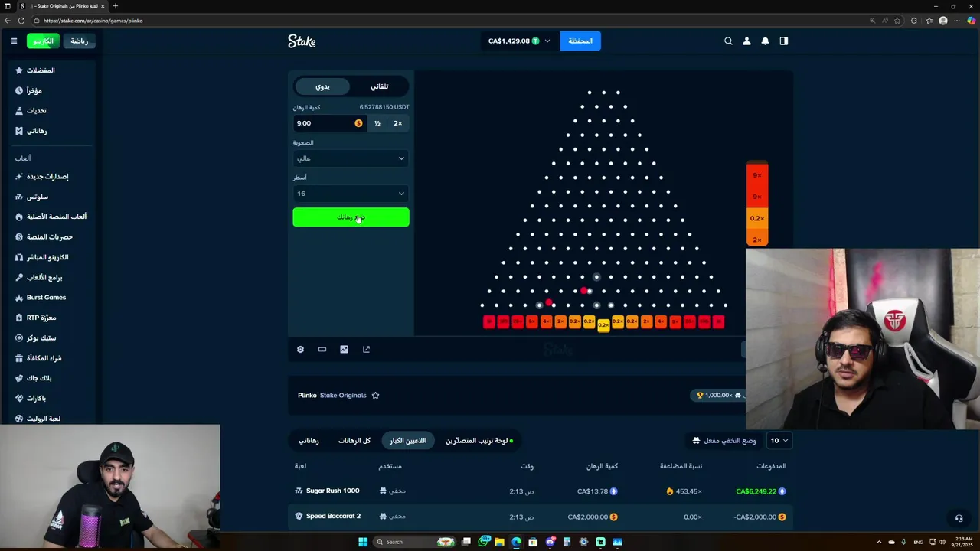Select High Rollers (اللاعبين الكبار) tab
This screenshot has width=980, height=551.
(x=408, y=441)
